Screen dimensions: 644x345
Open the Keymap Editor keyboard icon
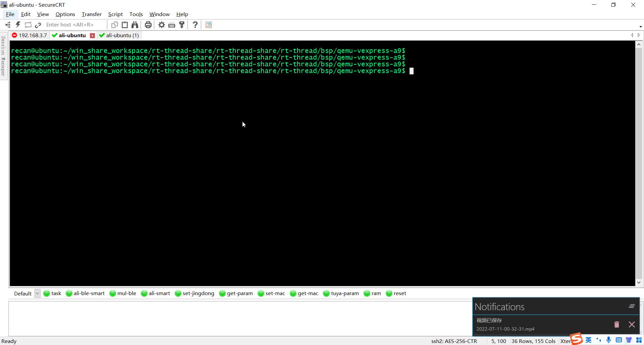(172, 25)
